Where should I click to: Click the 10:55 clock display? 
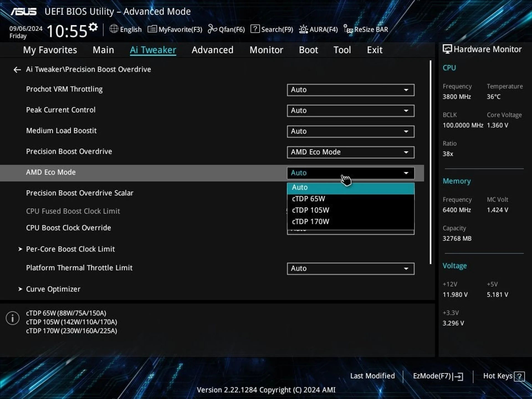click(x=67, y=31)
